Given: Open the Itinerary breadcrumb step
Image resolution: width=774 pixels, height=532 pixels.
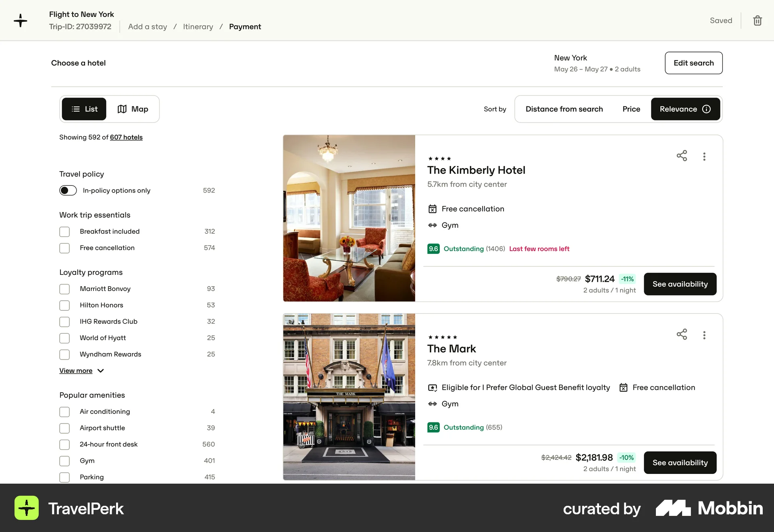Looking at the screenshot, I should pos(198,27).
